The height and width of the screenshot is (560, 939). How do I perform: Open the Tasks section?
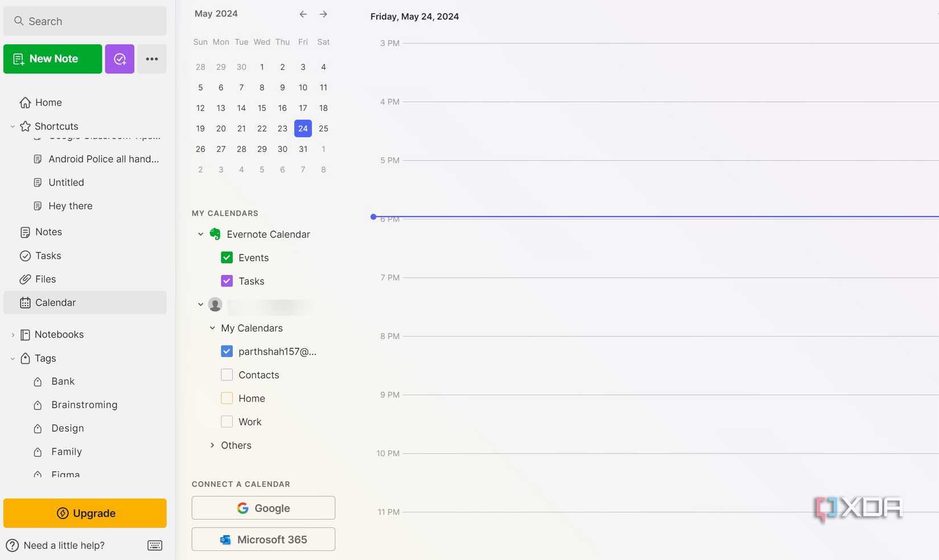pos(48,256)
